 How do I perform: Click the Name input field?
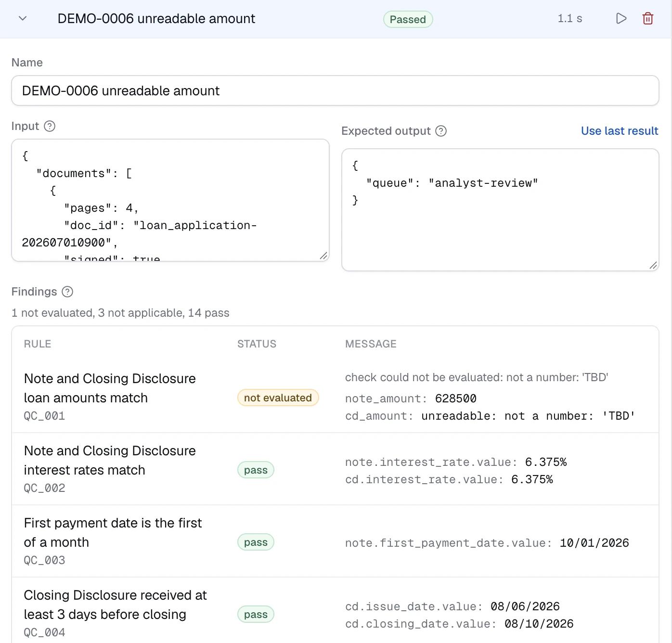pos(335,90)
